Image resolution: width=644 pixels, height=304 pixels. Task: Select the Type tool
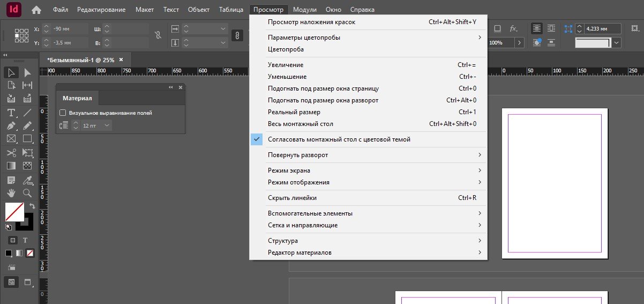11,113
